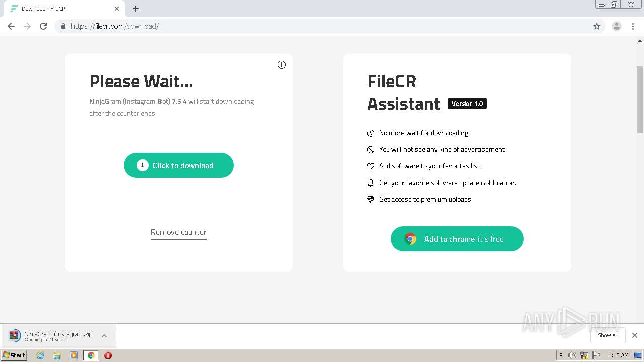Click the info icon in the download card
This screenshot has height=362, width=644.
coord(282,65)
